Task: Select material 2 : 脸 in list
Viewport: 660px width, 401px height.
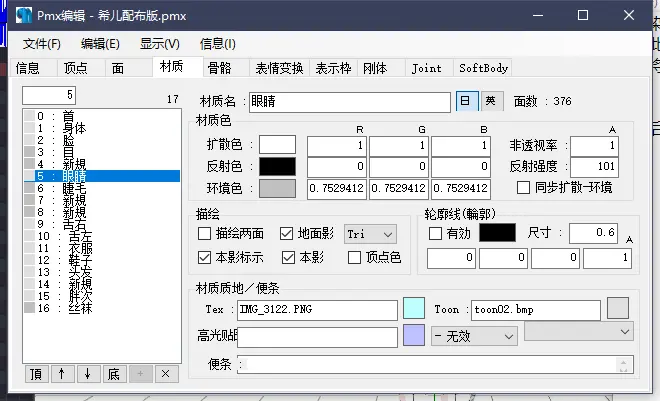Action: 102,140
